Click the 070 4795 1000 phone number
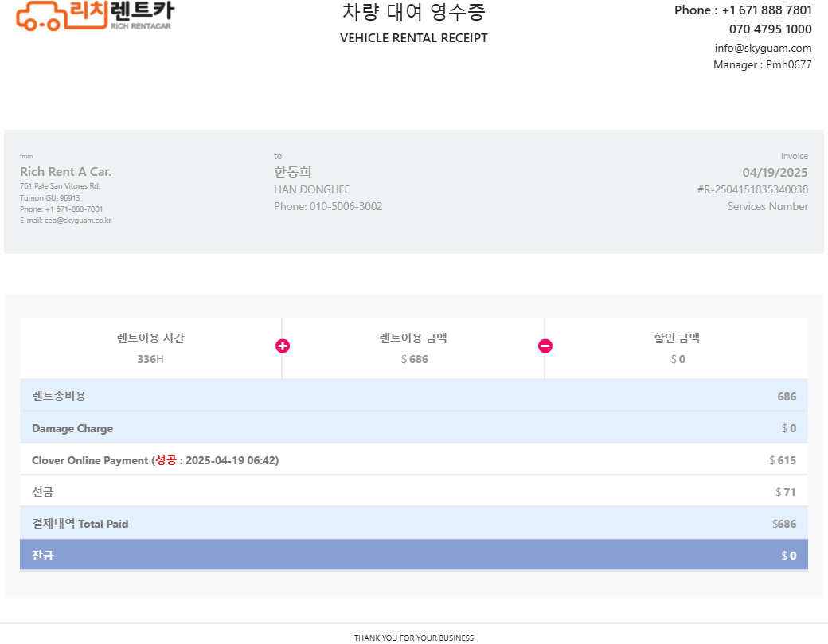This screenshot has width=828, height=644. [x=770, y=29]
